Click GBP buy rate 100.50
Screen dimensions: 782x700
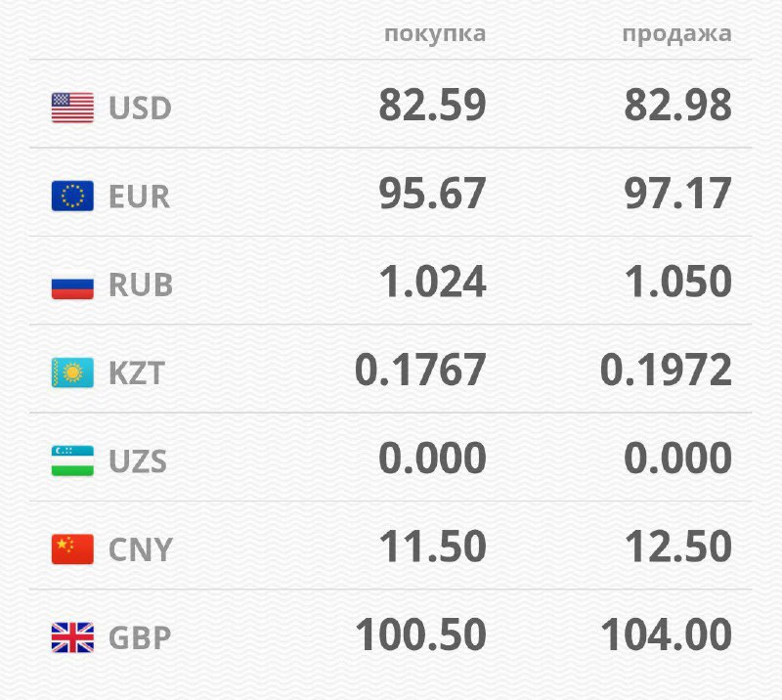pyautogui.click(x=420, y=635)
